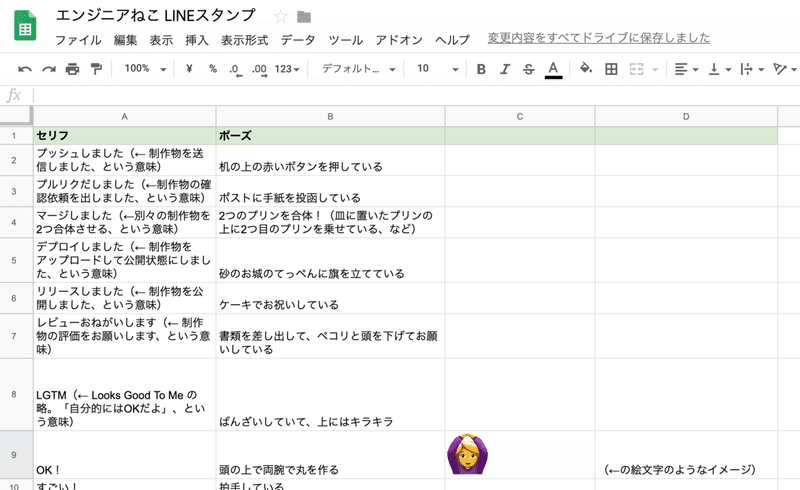Click the プルリクだしました cell
The height and width of the screenshot is (490, 800).
click(x=124, y=191)
